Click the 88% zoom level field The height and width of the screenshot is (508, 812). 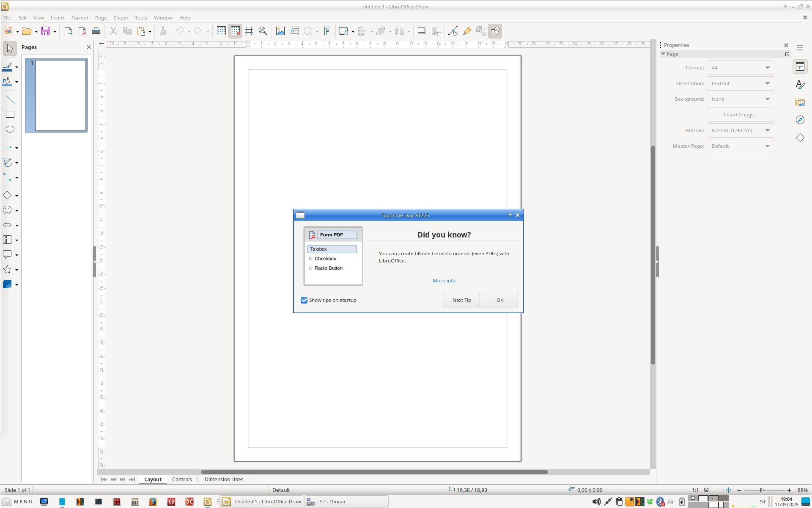pos(802,490)
